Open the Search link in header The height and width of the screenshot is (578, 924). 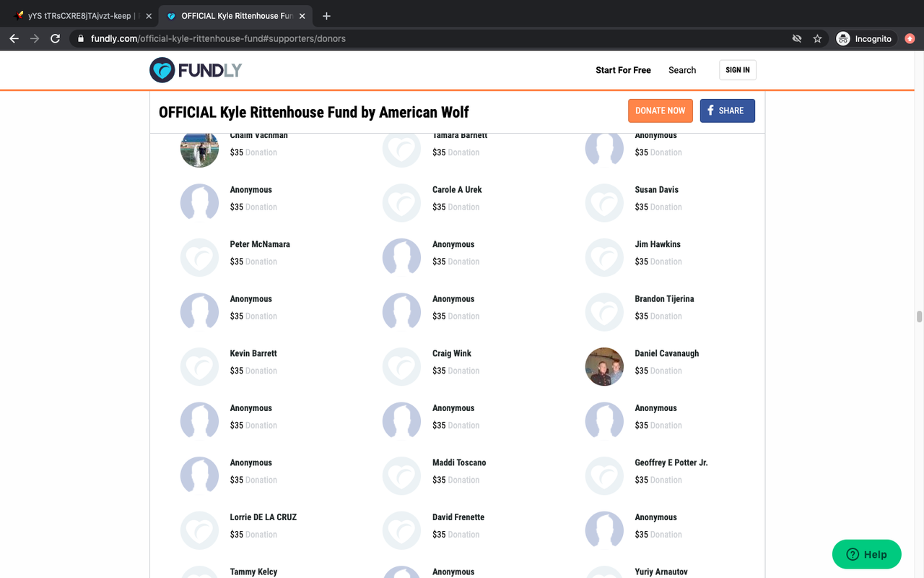point(682,70)
